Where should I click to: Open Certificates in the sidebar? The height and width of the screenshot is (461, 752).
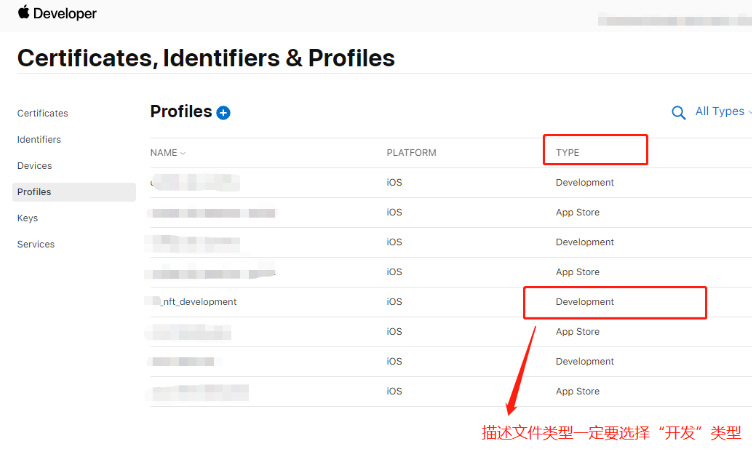click(43, 114)
